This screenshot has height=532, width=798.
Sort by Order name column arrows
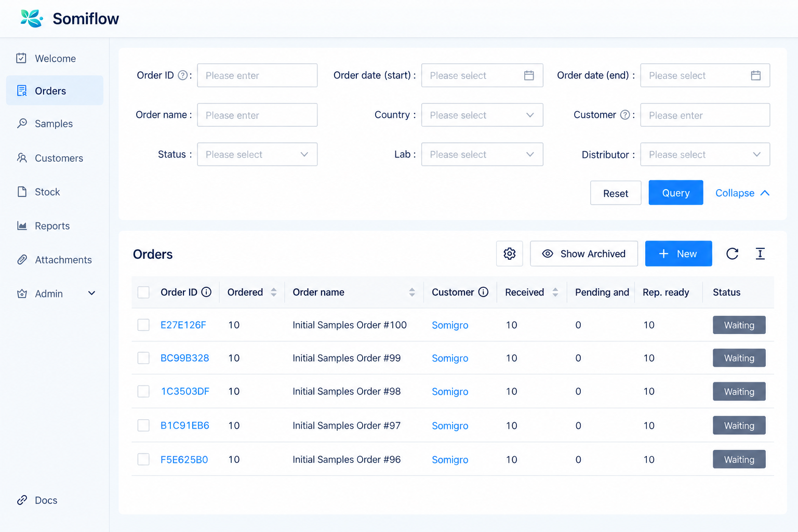[x=412, y=292]
